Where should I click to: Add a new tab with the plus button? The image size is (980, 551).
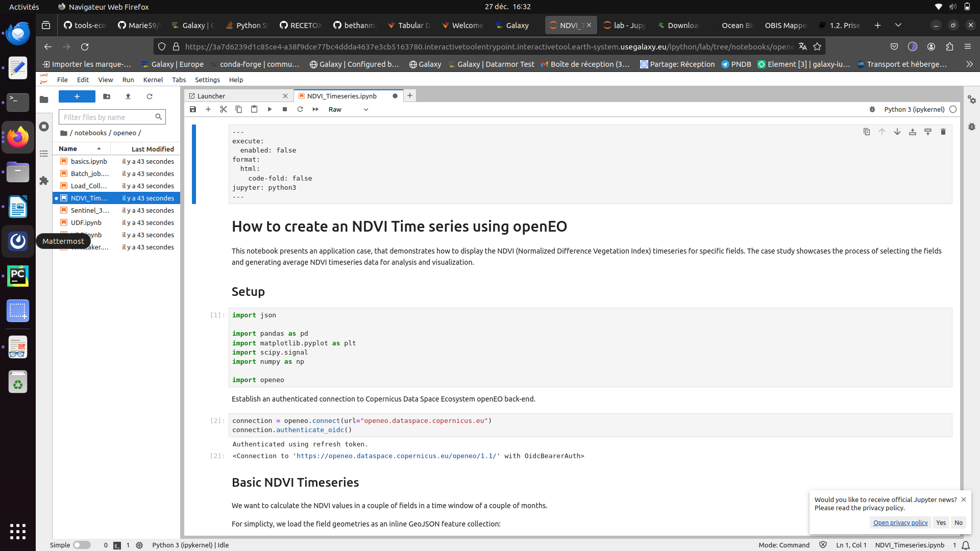tap(410, 95)
